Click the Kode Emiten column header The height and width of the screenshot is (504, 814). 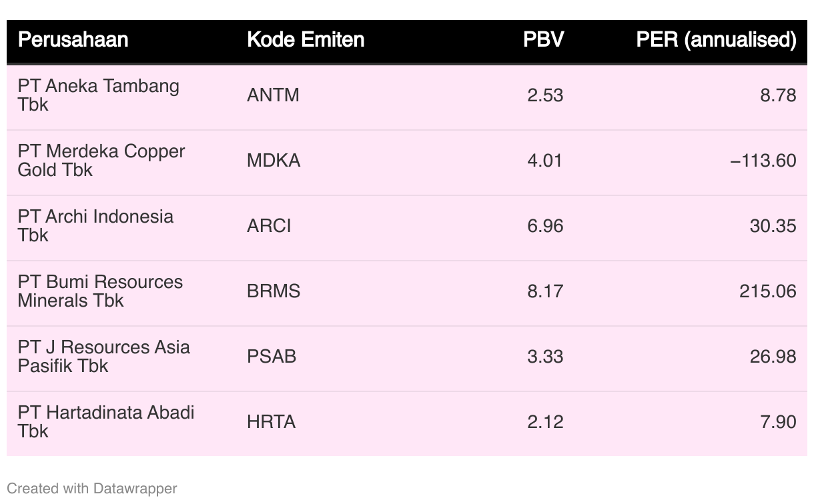tap(306, 40)
